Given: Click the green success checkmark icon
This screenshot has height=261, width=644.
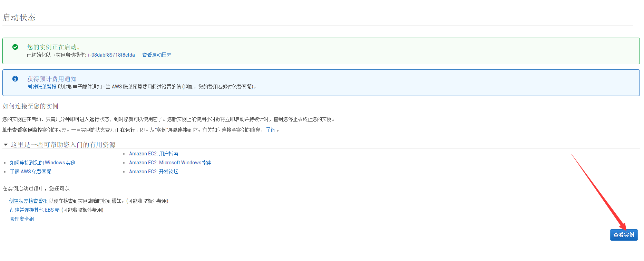Looking at the screenshot, I should (x=15, y=47).
